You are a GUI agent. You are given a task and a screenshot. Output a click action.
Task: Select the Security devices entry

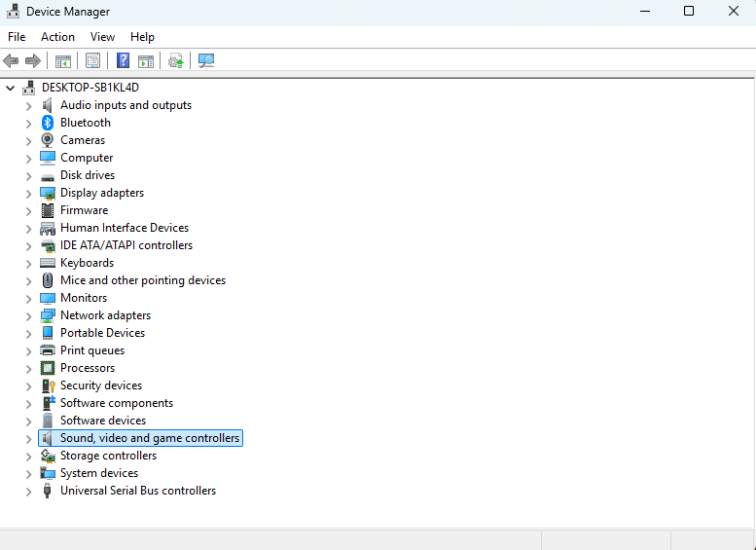(101, 385)
